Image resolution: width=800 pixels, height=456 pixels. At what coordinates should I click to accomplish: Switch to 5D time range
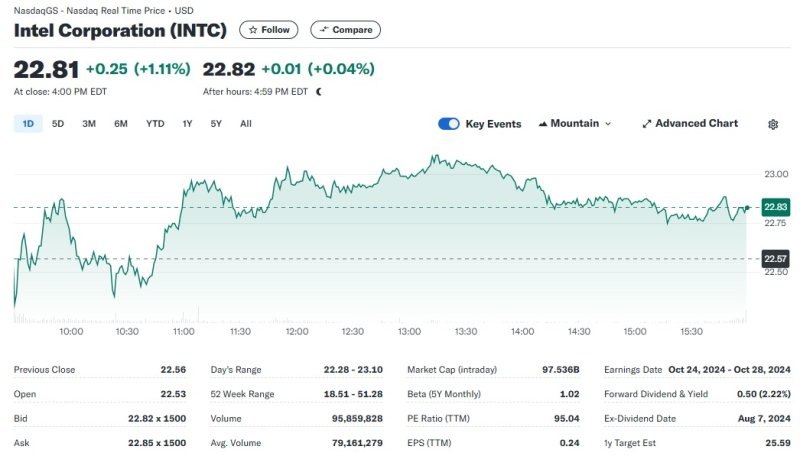(58, 124)
